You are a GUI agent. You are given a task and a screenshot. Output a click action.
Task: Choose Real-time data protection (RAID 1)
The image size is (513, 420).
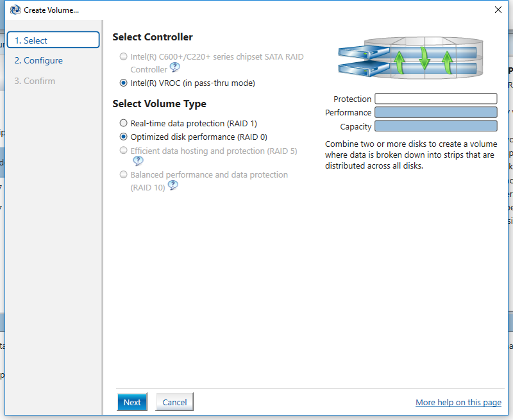[x=123, y=123]
